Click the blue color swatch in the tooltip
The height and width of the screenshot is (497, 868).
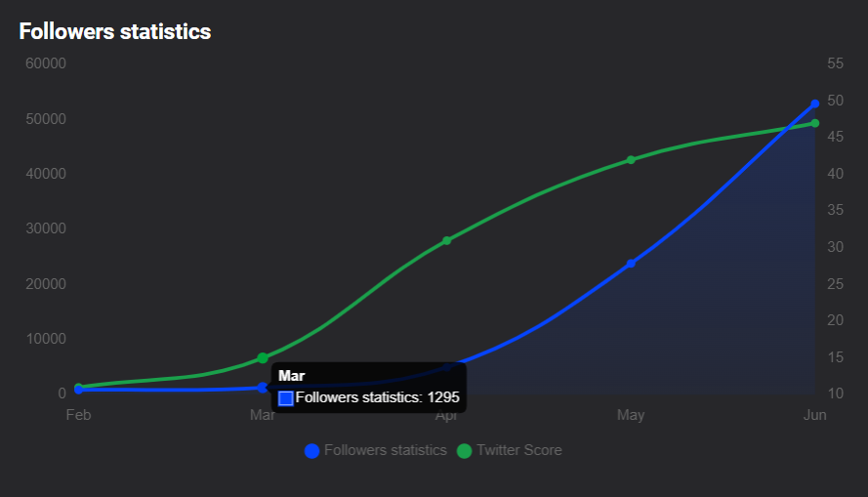[286, 397]
